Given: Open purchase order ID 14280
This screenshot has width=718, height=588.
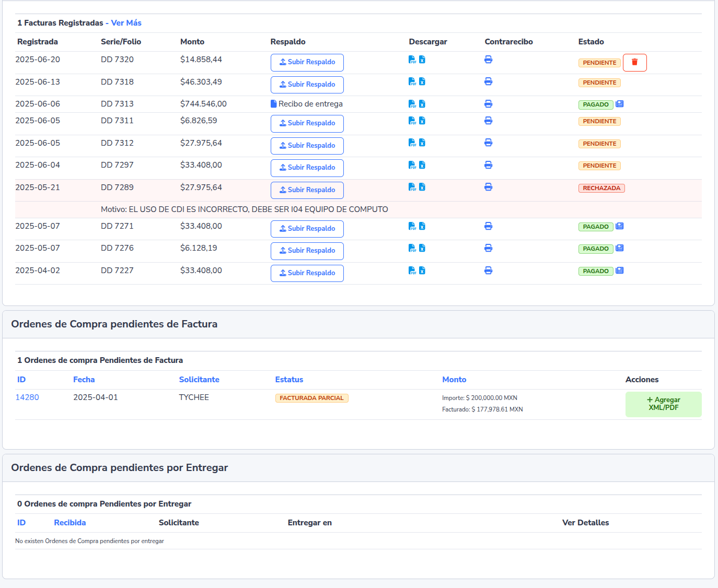Looking at the screenshot, I should click(x=27, y=397).
